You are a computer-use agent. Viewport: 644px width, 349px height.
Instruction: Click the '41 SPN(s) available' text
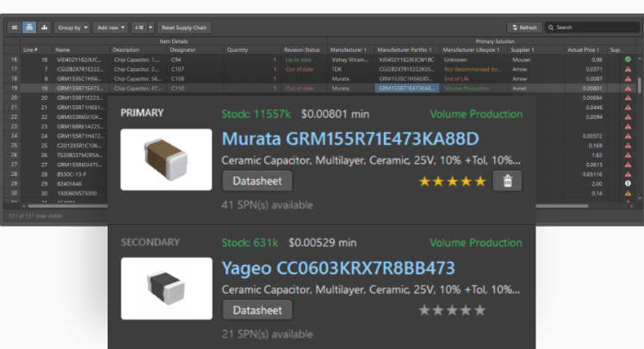267,205
